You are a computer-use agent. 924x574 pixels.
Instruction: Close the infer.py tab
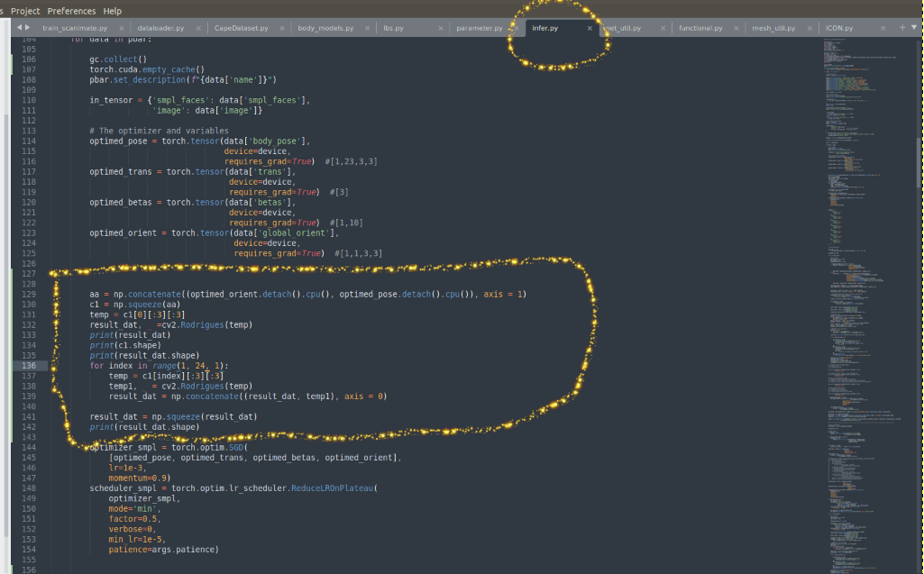(590, 28)
